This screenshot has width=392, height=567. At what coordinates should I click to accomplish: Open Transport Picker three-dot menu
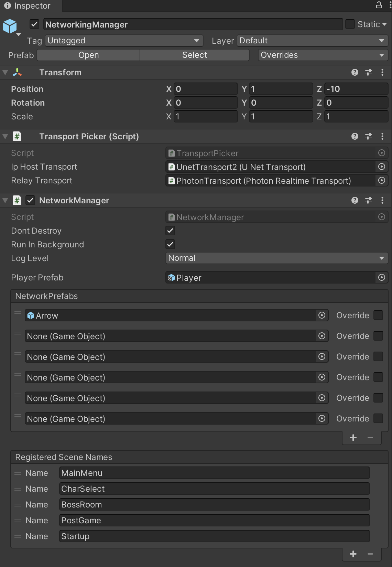click(x=382, y=136)
